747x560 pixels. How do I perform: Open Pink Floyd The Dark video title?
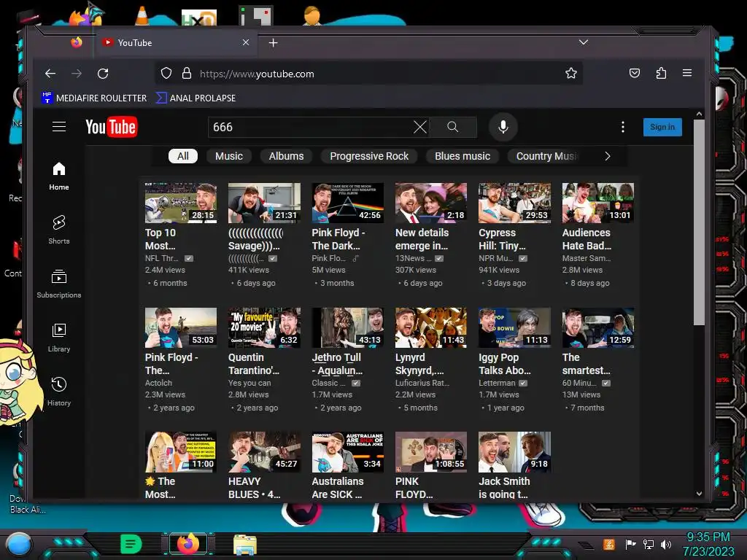pos(338,239)
